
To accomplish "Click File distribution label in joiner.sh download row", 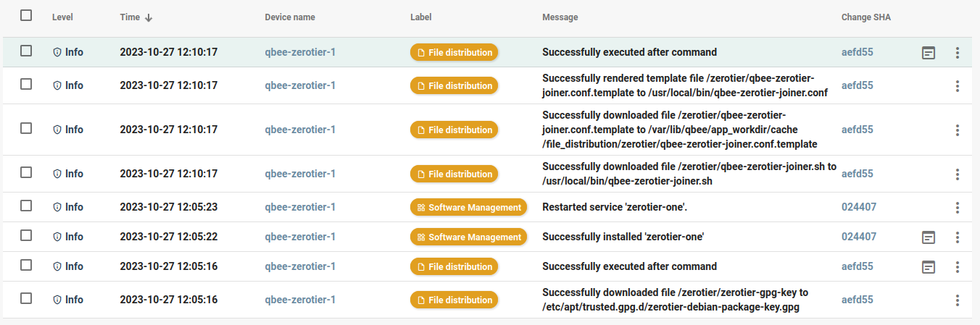I will (454, 174).
